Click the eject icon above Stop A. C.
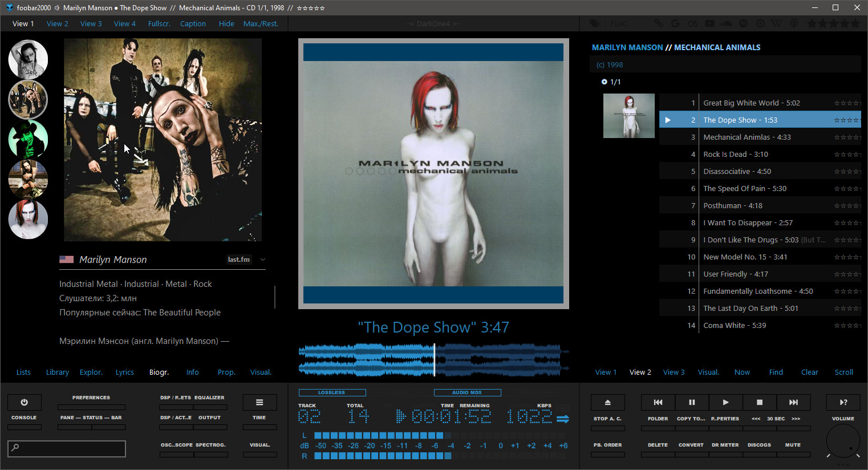The image size is (868, 470). point(607,402)
